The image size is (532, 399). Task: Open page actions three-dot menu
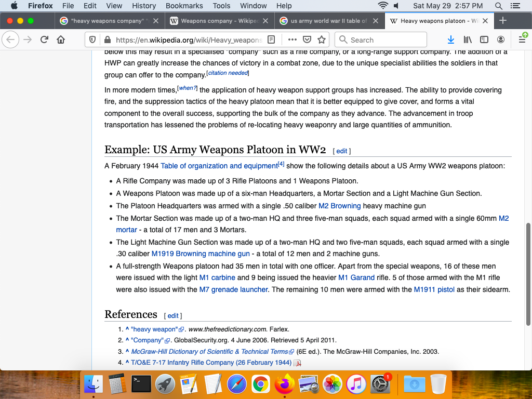pos(292,39)
